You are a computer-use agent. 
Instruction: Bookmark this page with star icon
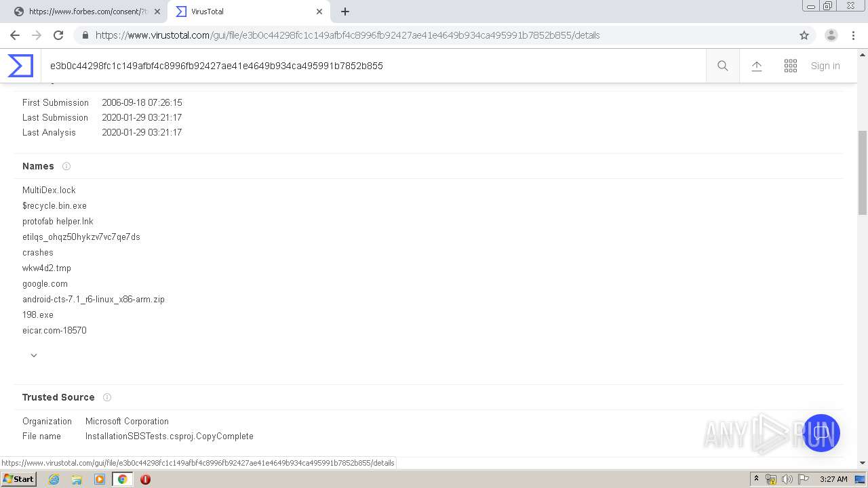pos(804,35)
